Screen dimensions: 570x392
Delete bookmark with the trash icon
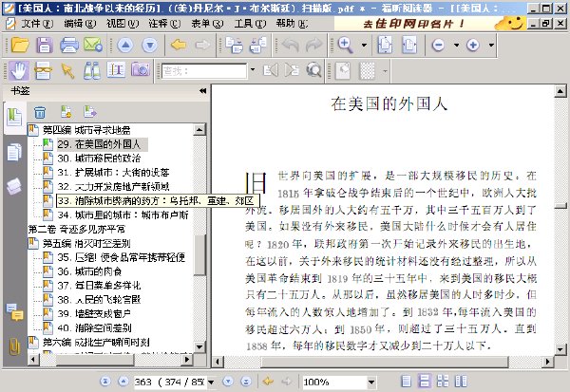pyautogui.click(x=40, y=112)
